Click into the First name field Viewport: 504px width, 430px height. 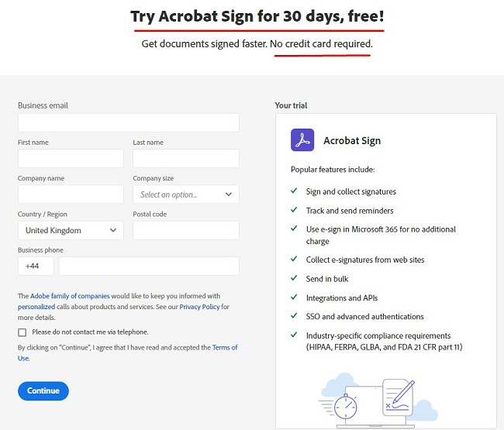pyautogui.click(x=71, y=158)
